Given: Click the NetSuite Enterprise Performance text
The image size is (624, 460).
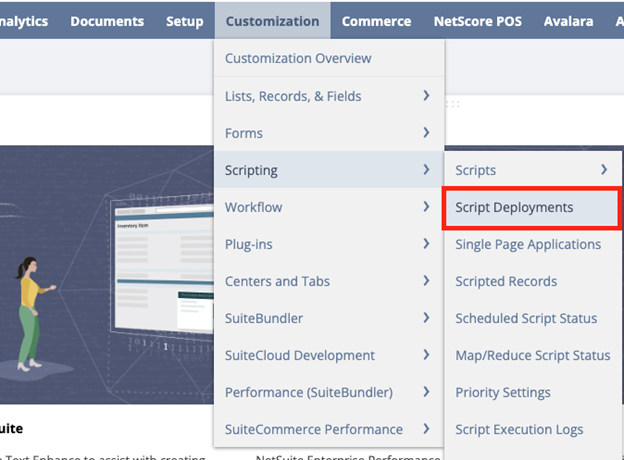Looking at the screenshot, I should 348,457.
